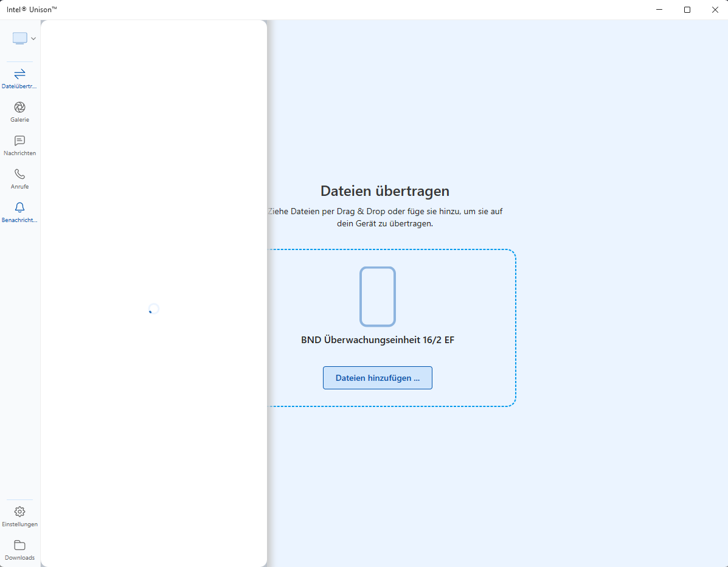This screenshot has width=728, height=567.
Task: Select Galerie from the sidebar navigation
Action: click(x=19, y=113)
